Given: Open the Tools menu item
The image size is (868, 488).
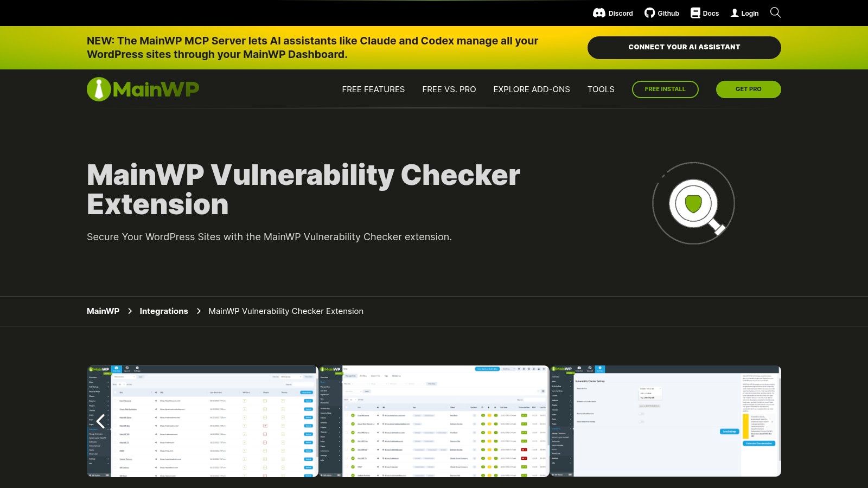Looking at the screenshot, I should click(601, 89).
